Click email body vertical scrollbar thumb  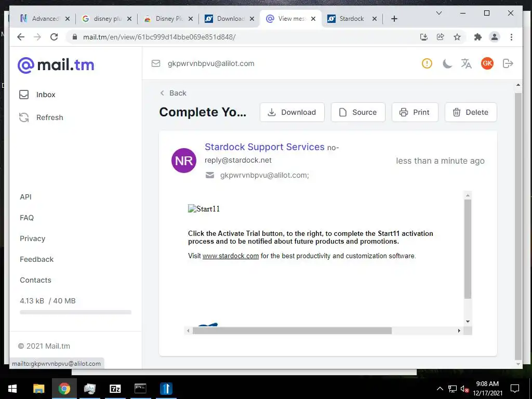tap(468, 249)
